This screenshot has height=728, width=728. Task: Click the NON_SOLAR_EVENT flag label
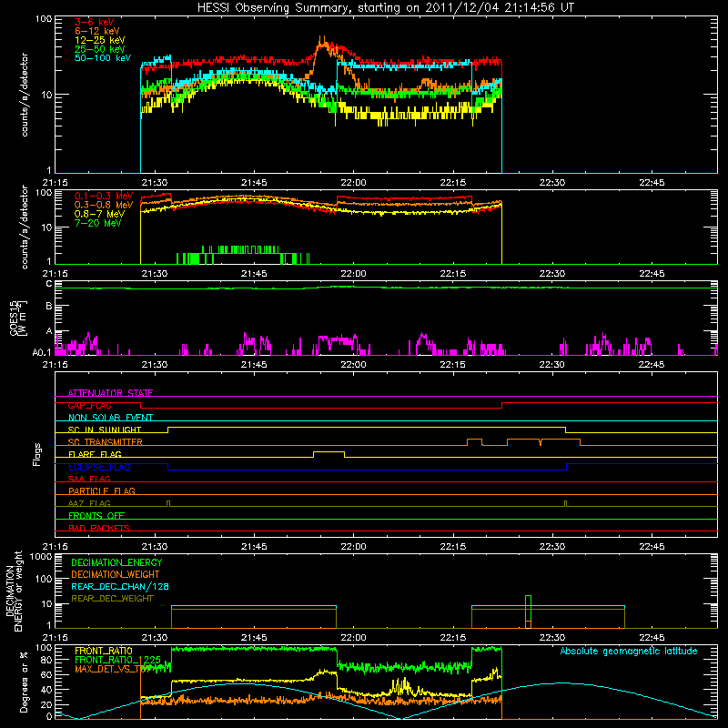[110, 418]
